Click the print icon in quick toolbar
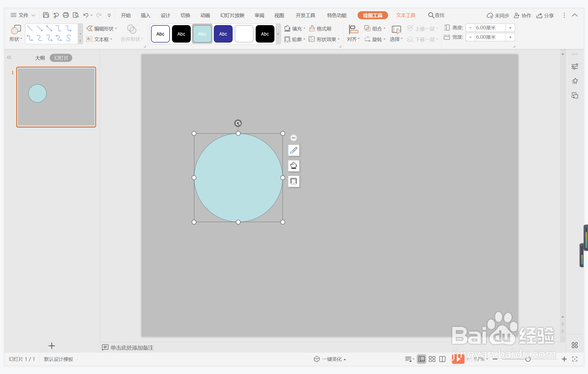Viewport: 588px width, 374px height. coord(66,15)
